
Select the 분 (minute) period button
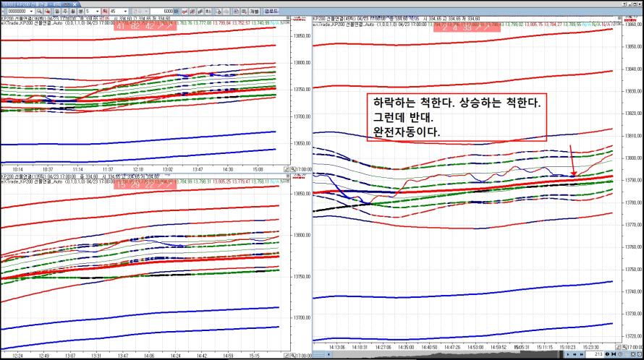(82, 12)
